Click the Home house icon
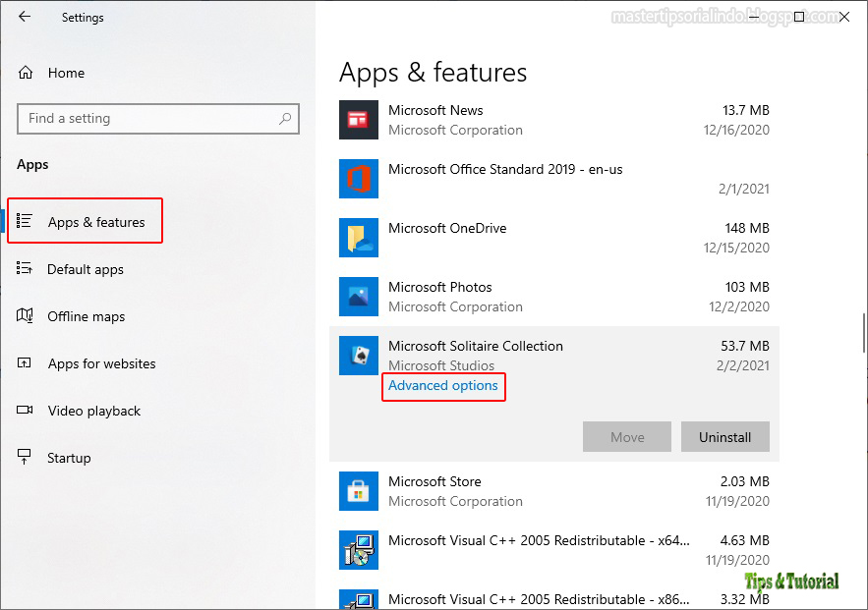This screenshot has height=610, width=868. coord(26,73)
